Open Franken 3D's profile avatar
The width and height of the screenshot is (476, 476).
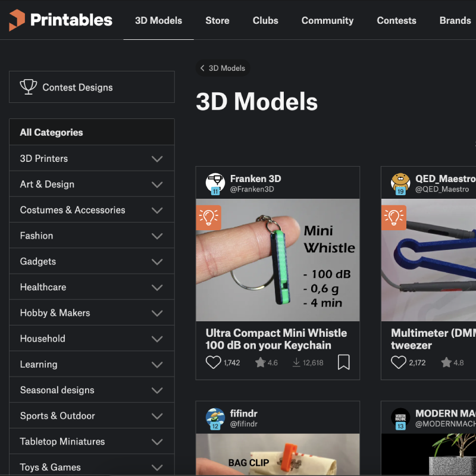click(215, 183)
